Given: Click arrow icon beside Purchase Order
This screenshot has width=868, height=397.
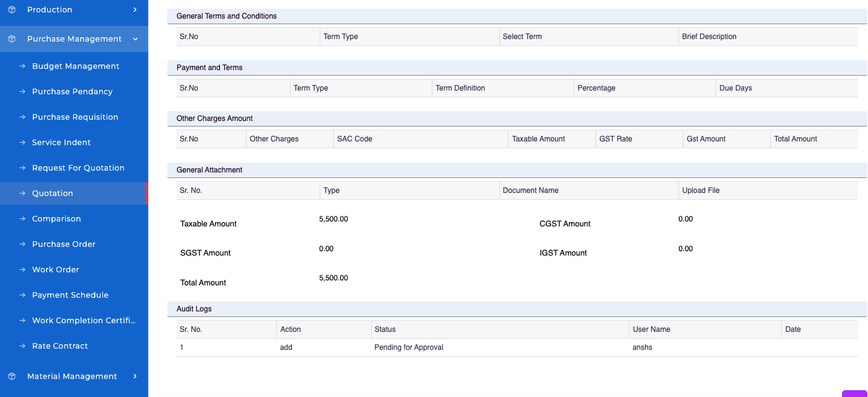Looking at the screenshot, I should (22, 244).
